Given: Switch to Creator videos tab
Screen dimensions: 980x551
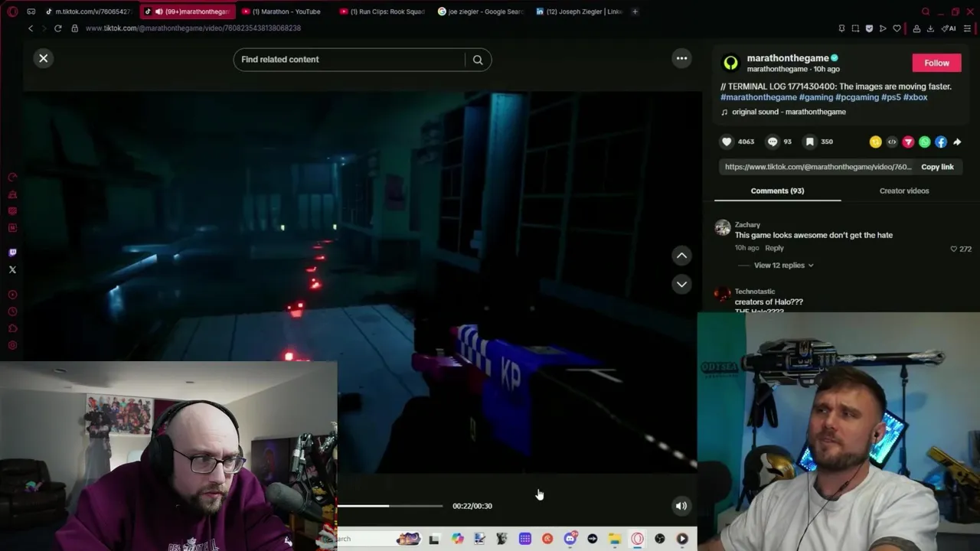Looking at the screenshot, I should click(x=903, y=191).
